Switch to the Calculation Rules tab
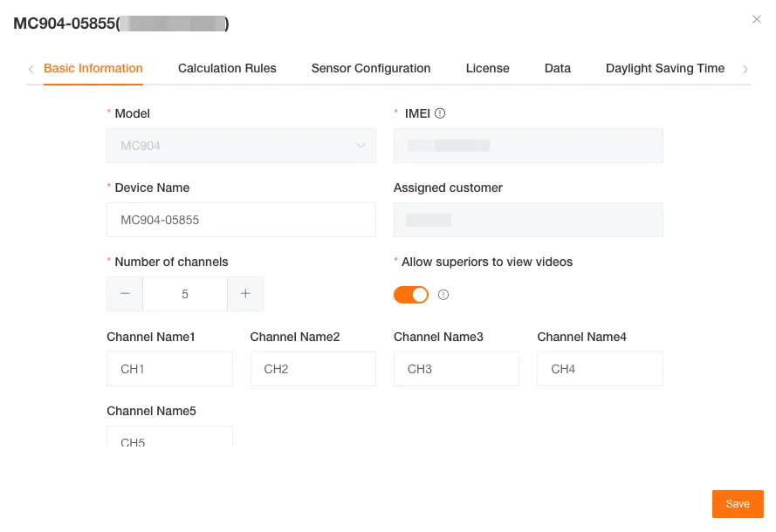Viewport: 776px width, 532px height. tap(227, 68)
